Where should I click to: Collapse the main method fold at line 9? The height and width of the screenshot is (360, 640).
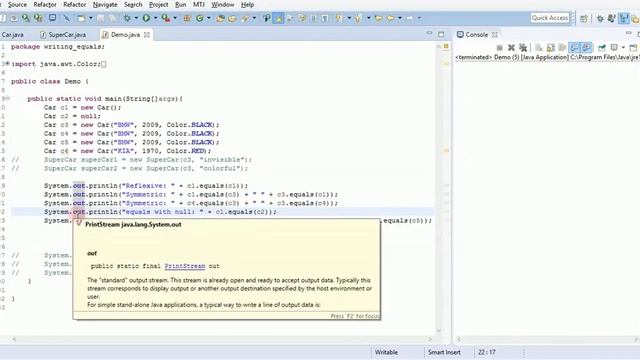(x=8, y=98)
